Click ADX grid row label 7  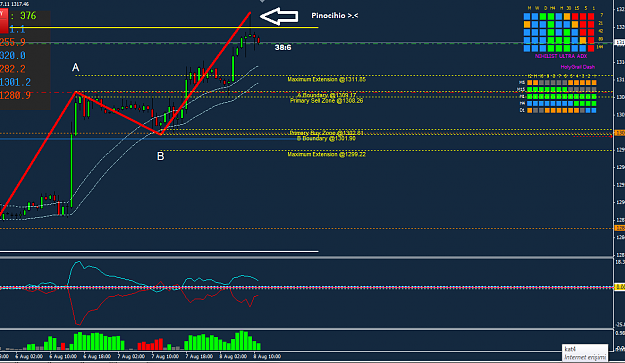[601, 16]
